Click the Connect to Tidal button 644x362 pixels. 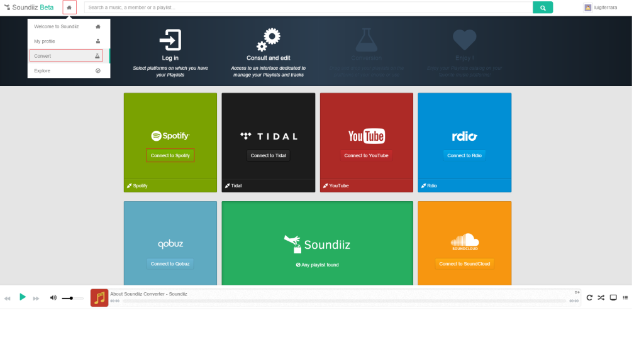[x=268, y=156]
